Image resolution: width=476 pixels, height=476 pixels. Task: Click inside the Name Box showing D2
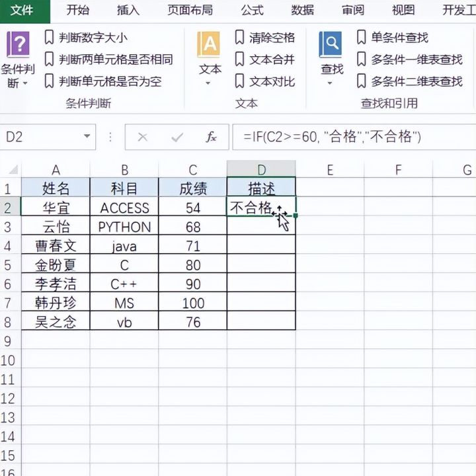pos(40,137)
